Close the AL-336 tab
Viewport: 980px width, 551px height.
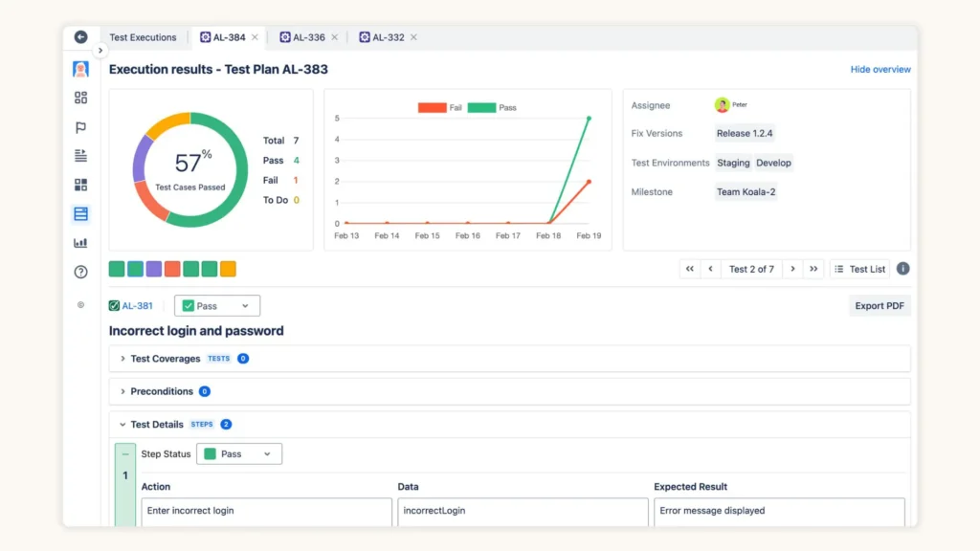click(x=335, y=37)
